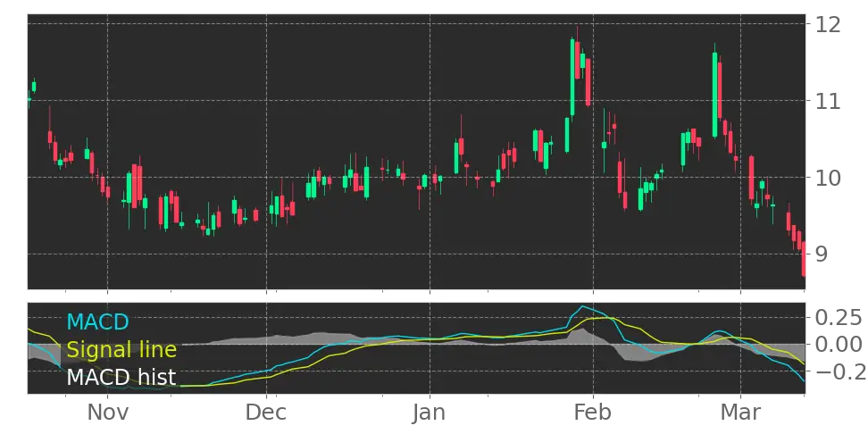This screenshot has height=434, width=868.
Task: Select the second price label from the top
Action: click(x=829, y=104)
